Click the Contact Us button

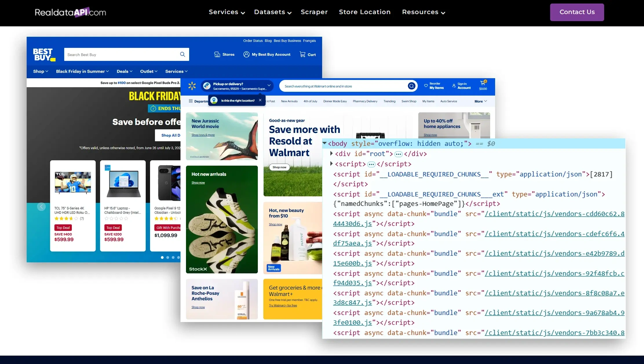click(x=577, y=12)
